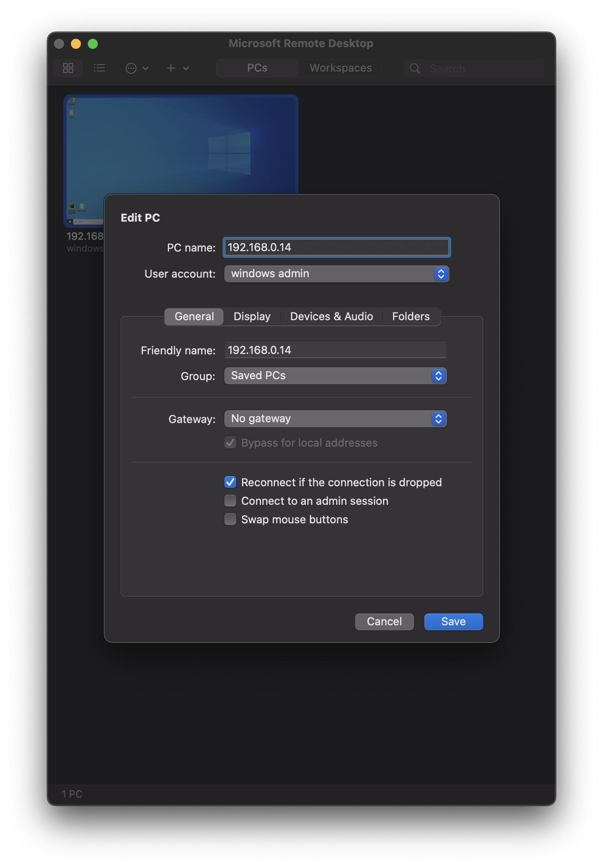
Task: Click the plus add icon in toolbar
Action: click(171, 68)
